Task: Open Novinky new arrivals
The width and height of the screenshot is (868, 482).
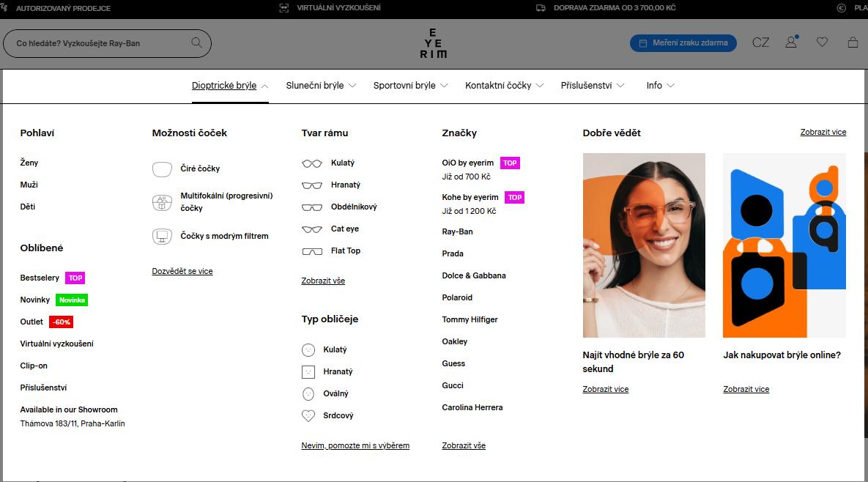Action: (53, 300)
